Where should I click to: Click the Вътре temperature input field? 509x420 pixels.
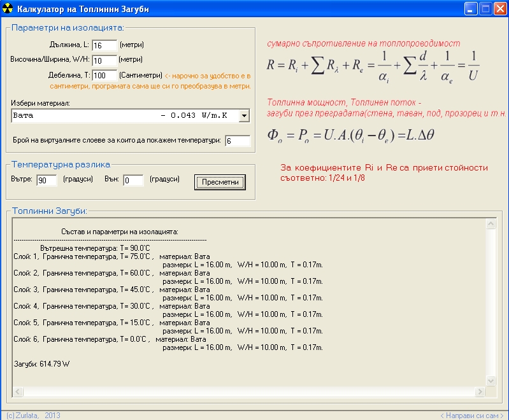coord(47,181)
